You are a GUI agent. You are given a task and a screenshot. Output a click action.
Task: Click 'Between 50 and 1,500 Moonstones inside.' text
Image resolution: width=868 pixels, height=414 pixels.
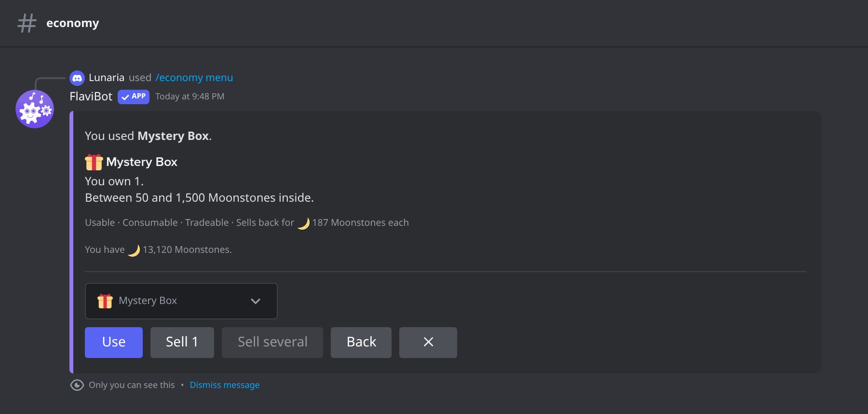pos(199,198)
